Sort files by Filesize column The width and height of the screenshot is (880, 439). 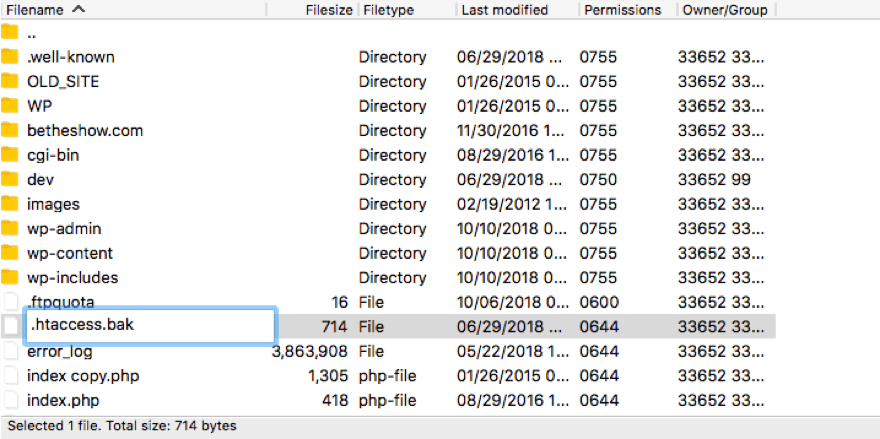328,10
